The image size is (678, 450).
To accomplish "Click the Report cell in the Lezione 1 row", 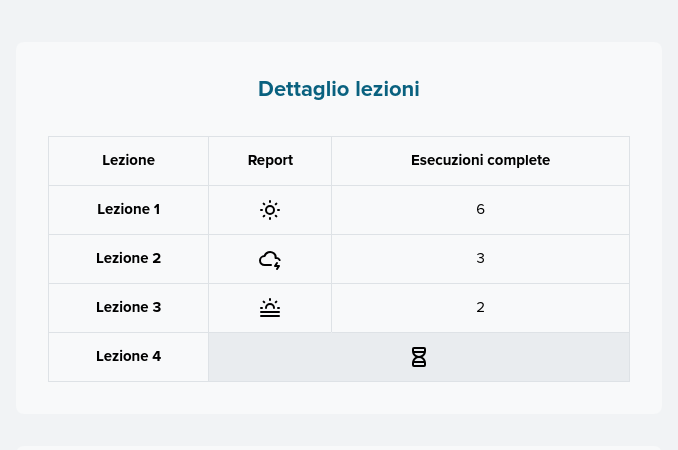I will tap(270, 210).
